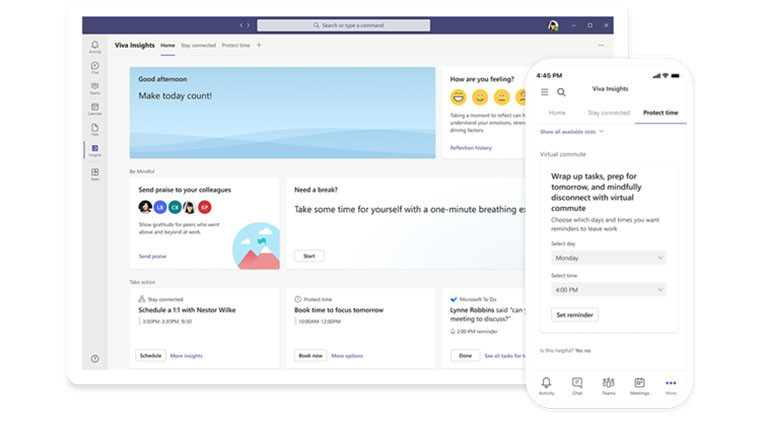Screen dimensions: 760x428
Task: Open the hamburger menu on phone
Action: [545, 92]
